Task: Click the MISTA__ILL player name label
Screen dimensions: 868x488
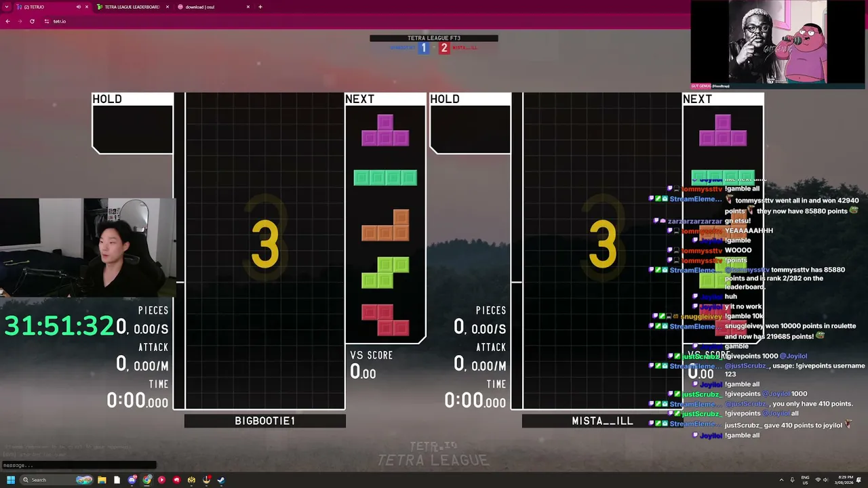Action: click(x=603, y=421)
